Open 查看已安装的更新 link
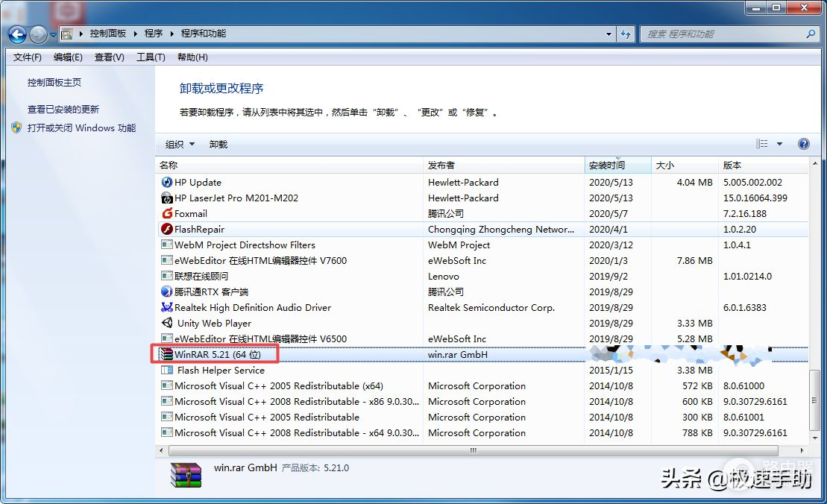 [63, 109]
